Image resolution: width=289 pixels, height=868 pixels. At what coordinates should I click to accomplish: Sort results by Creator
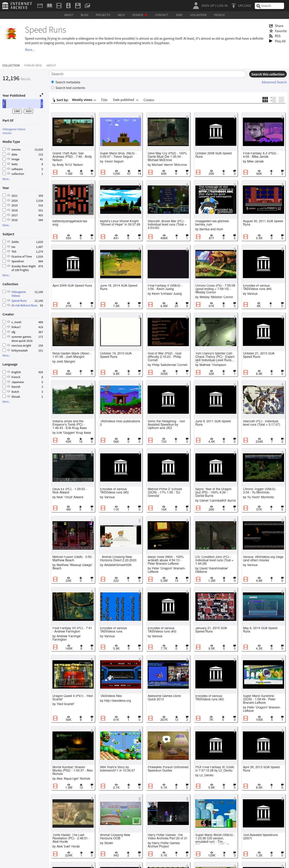149,100
